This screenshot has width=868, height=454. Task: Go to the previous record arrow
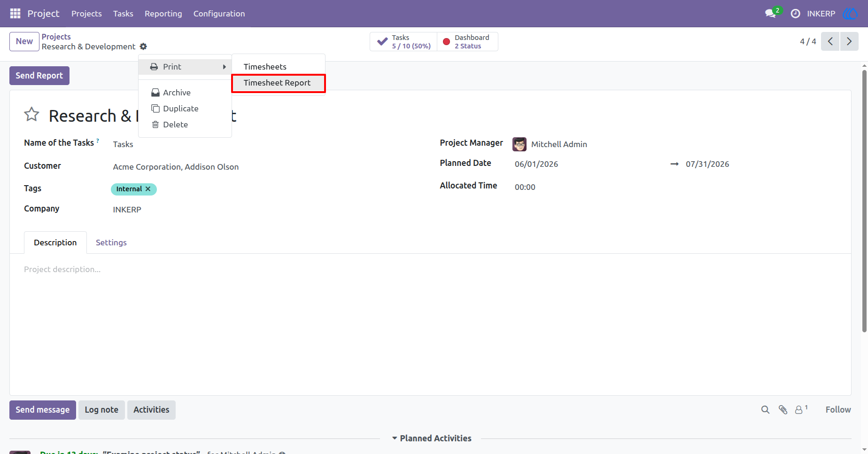point(830,41)
